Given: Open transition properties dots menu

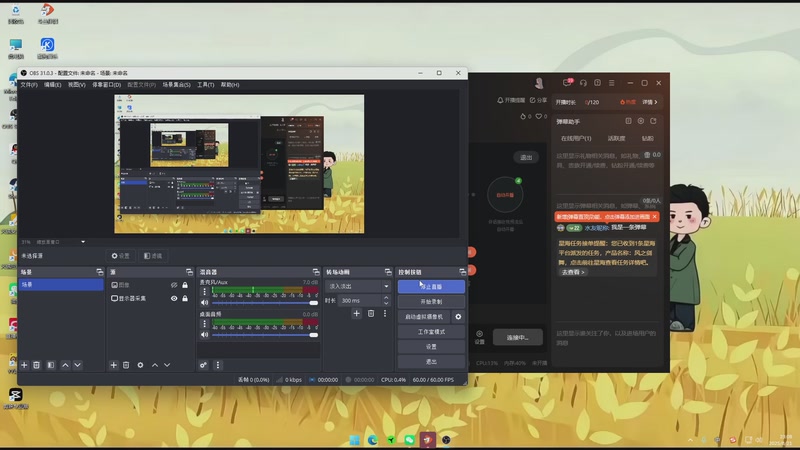Looking at the screenshot, I should pyautogui.click(x=385, y=313).
